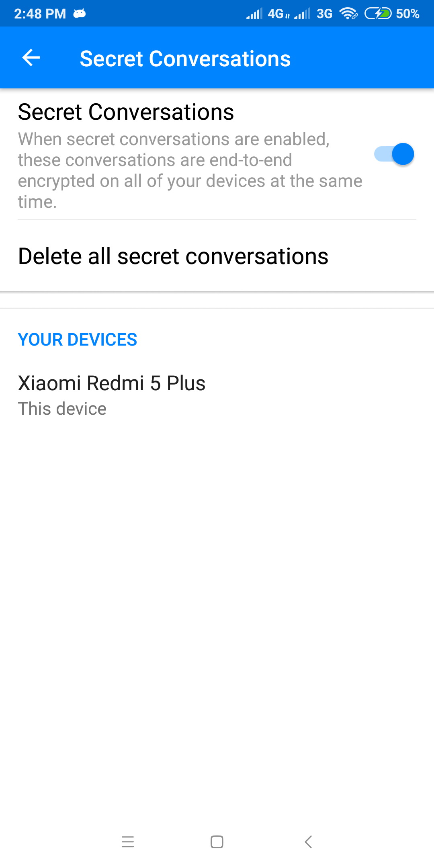The height and width of the screenshot is (868, 434).
Task: Tap the notification icon beside the clock
Action: pyautogui.click(x=80, y=14)
